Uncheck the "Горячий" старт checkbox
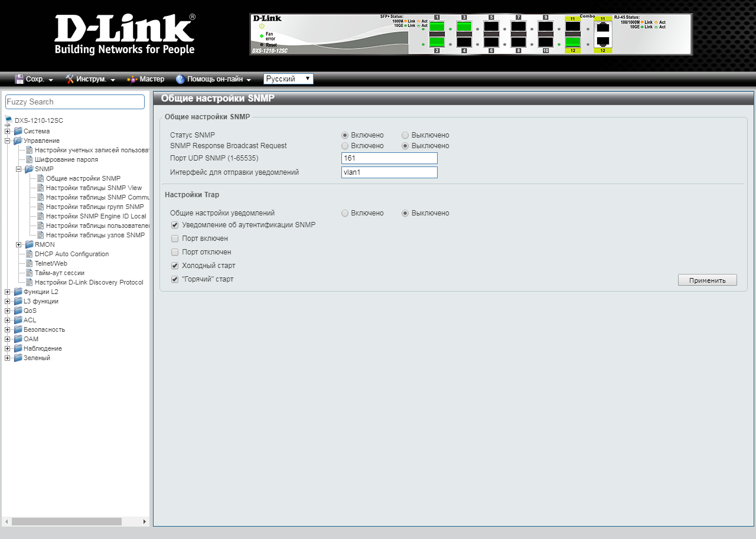The image size is (756, 539). coord(175,279)
